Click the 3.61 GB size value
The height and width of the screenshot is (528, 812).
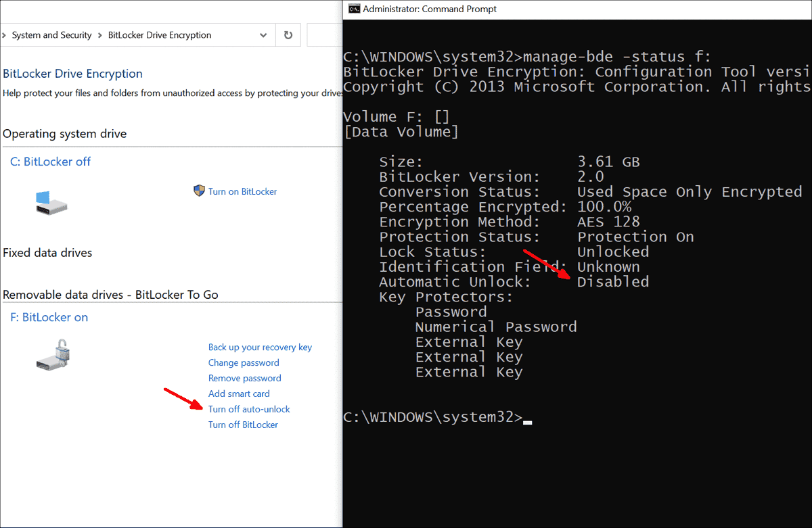click(x=608, y=162)
